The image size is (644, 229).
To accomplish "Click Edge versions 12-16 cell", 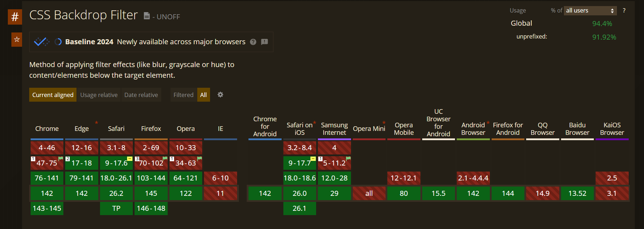I will click(x=82, y=148).
